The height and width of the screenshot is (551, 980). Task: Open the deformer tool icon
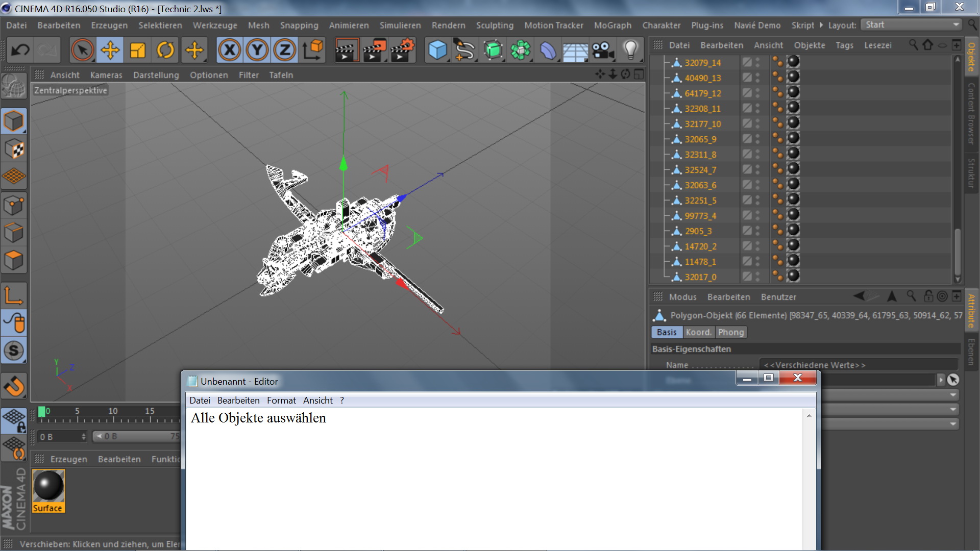[548, 50]
